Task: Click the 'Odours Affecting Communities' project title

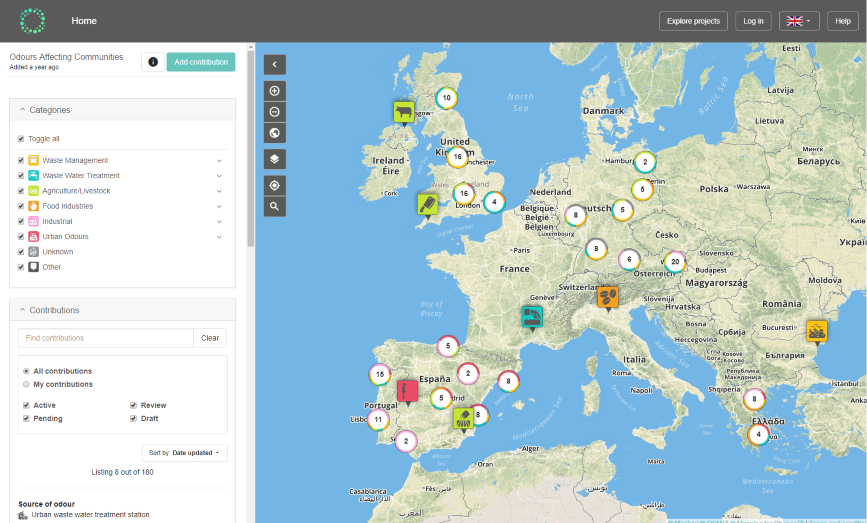Action: pyautogui.click(x=66, y=57)
